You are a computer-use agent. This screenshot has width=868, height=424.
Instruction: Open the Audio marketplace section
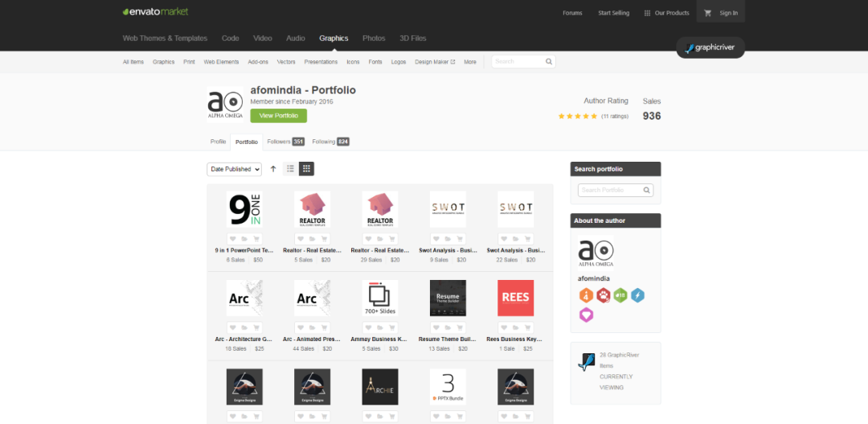click(296, 39)
